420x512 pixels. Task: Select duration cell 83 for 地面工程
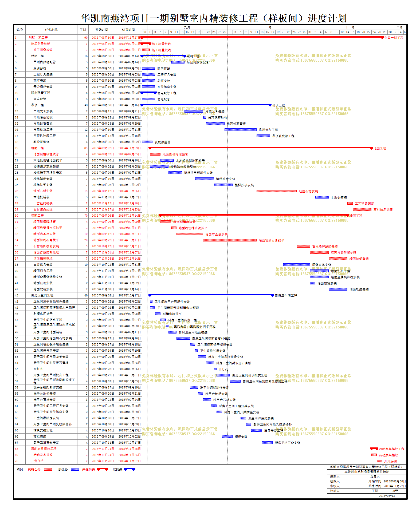click(x=83, y=148)
